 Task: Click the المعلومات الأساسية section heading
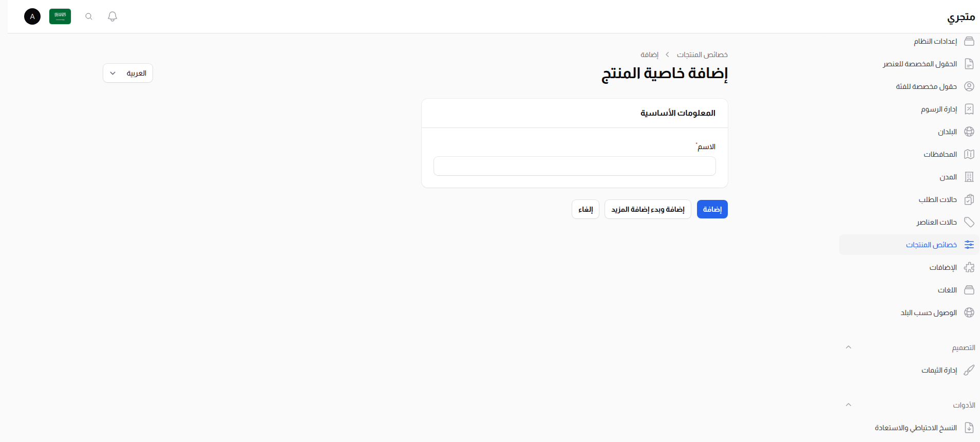point(677,113)
